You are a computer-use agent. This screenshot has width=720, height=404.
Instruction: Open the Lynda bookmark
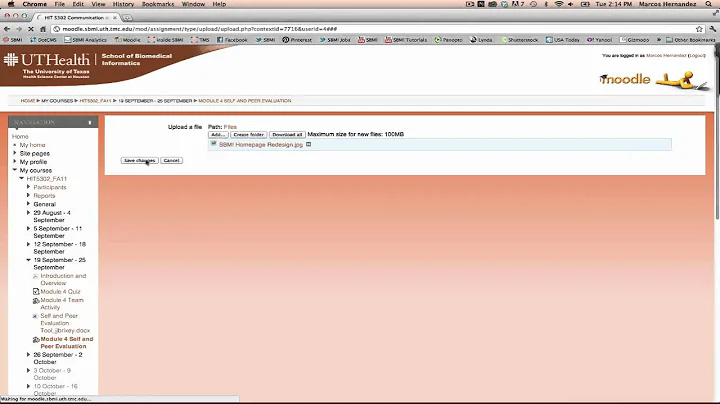[481, 40]
